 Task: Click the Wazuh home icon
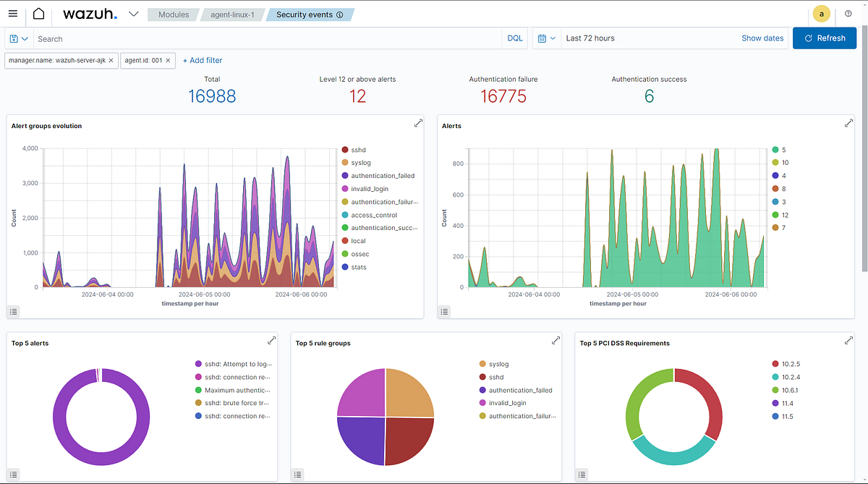38,13
